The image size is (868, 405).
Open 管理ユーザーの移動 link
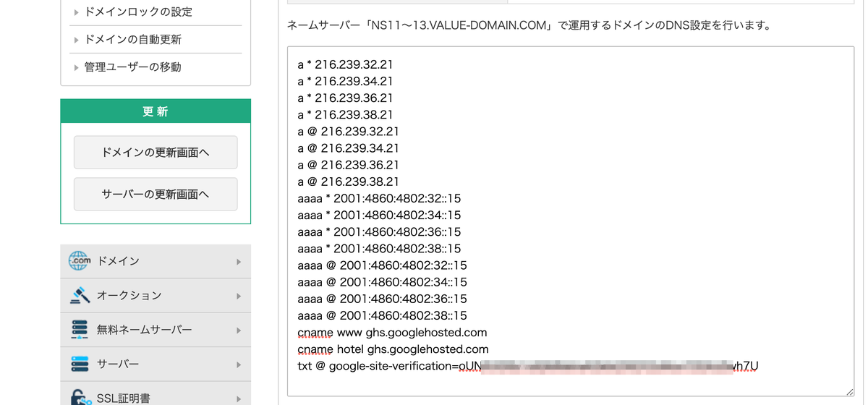(133, 67)
